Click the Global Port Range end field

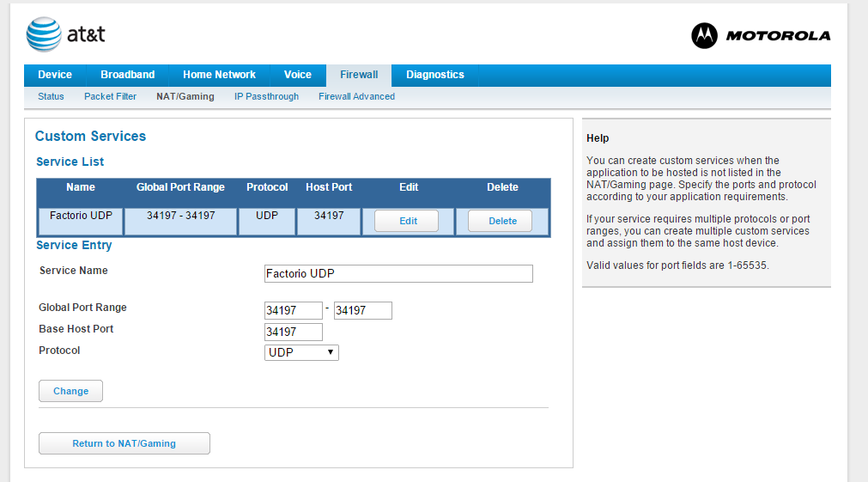(362, 310)
